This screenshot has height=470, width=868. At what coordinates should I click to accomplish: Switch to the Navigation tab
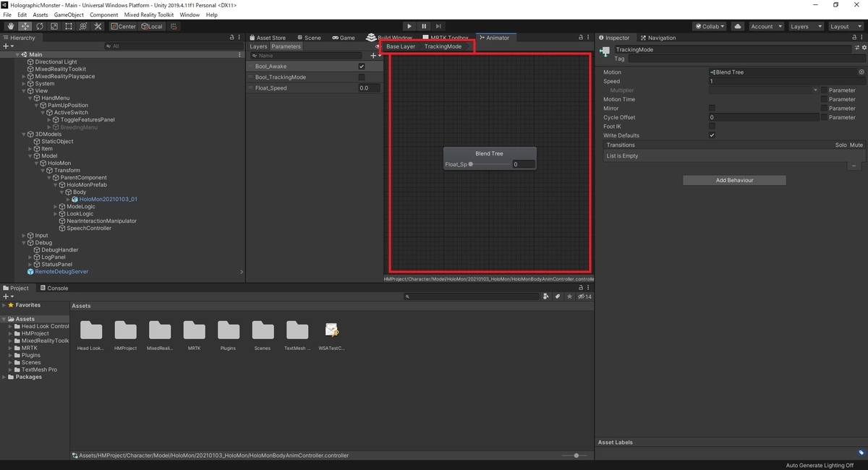coord(658,38)
